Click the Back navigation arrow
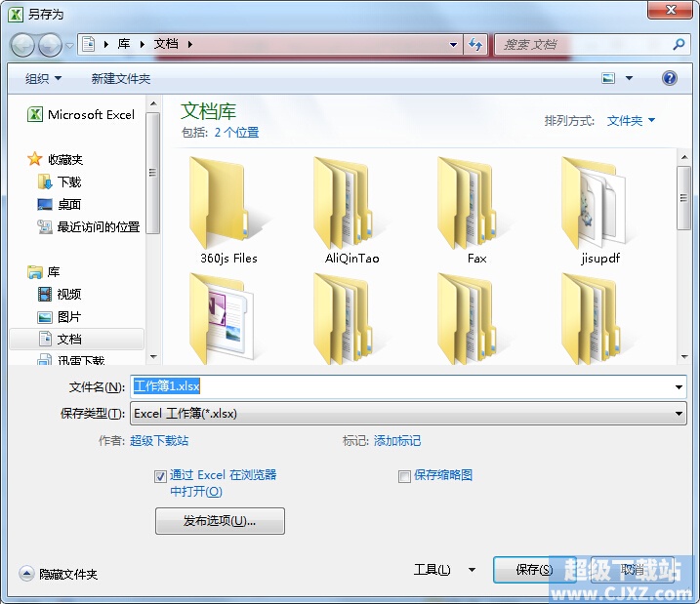The image size is (700, 604). 22,45
